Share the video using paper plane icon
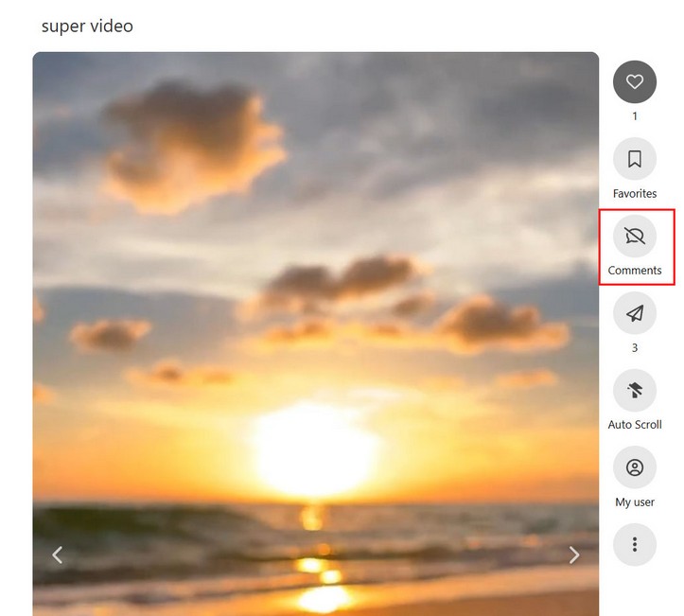This screenshot has width=684, height=616. coord(634,313)
